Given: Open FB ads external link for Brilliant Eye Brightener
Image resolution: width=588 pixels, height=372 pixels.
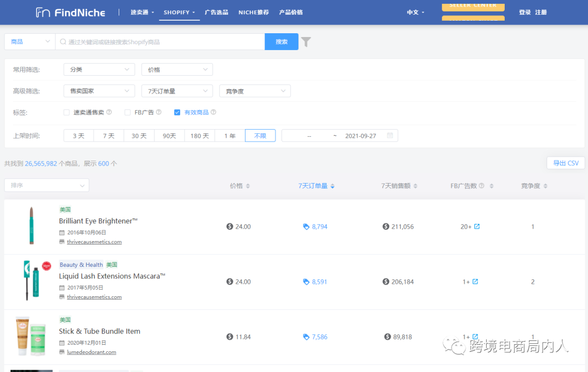Looking at the screenshot, I should [x=477, y=227].
